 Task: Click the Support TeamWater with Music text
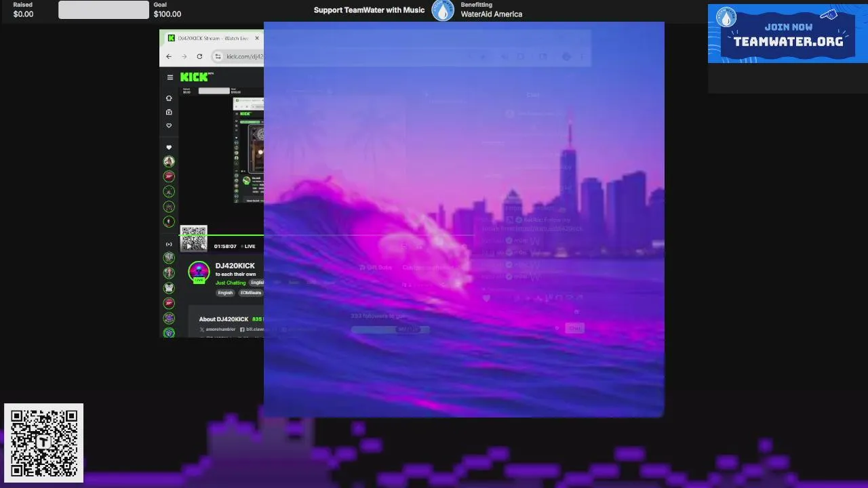[369, 10]
